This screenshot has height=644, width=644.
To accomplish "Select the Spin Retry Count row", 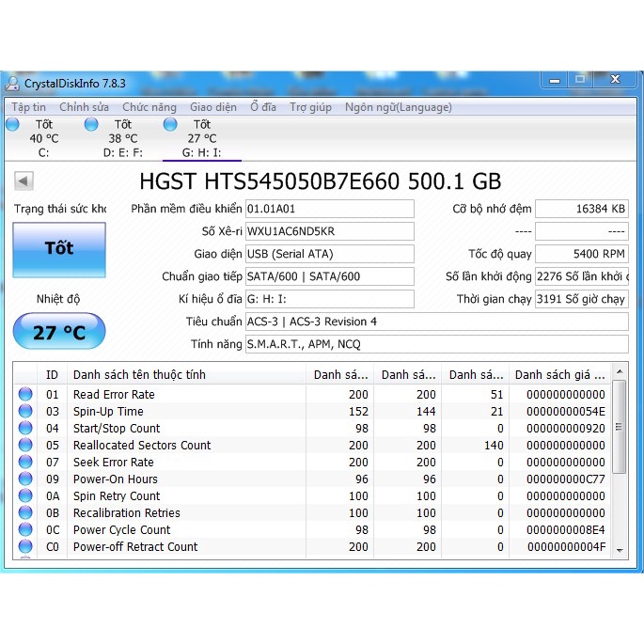I will pyautogui.click(x=312, y=495).
